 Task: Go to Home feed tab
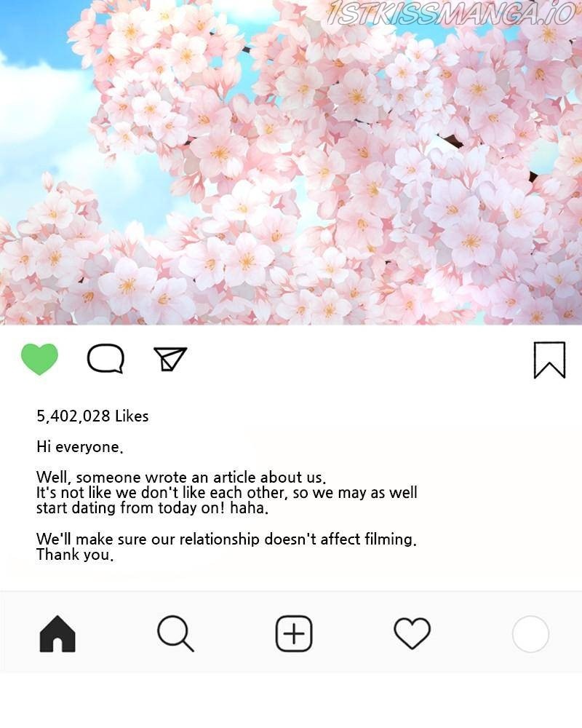click(57, 634)
